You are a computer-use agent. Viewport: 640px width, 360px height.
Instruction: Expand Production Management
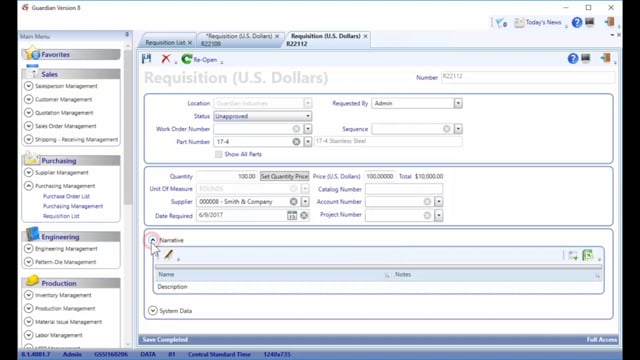coord(28,308)
